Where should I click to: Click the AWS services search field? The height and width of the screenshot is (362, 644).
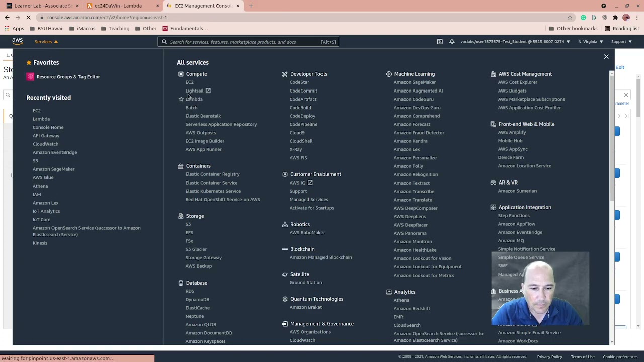249,42
